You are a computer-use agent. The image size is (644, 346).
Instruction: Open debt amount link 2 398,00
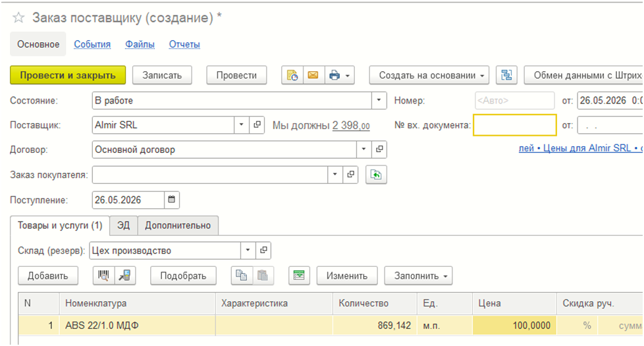click(351, 125)
